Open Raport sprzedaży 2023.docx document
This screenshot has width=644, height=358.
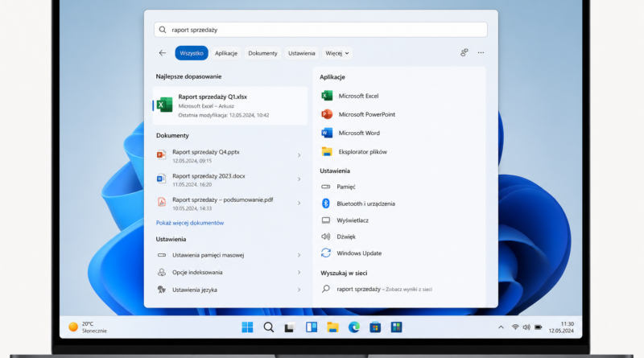[230, 179]
